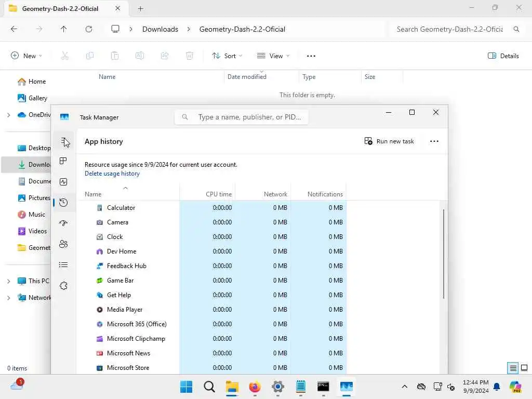532x399 pixels.
Task: Click Geometry-Dash-2.2-Oficial breadcrumb
Action: pos(242,29)
